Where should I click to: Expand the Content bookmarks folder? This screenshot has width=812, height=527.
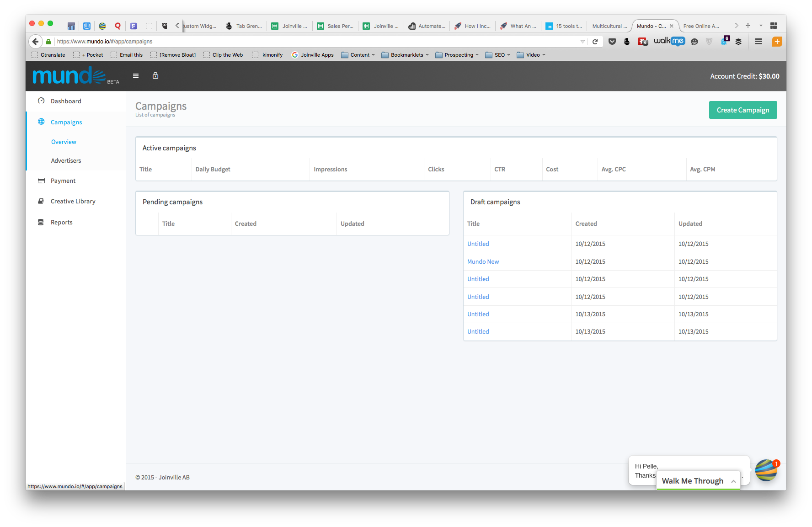(358, 55)
